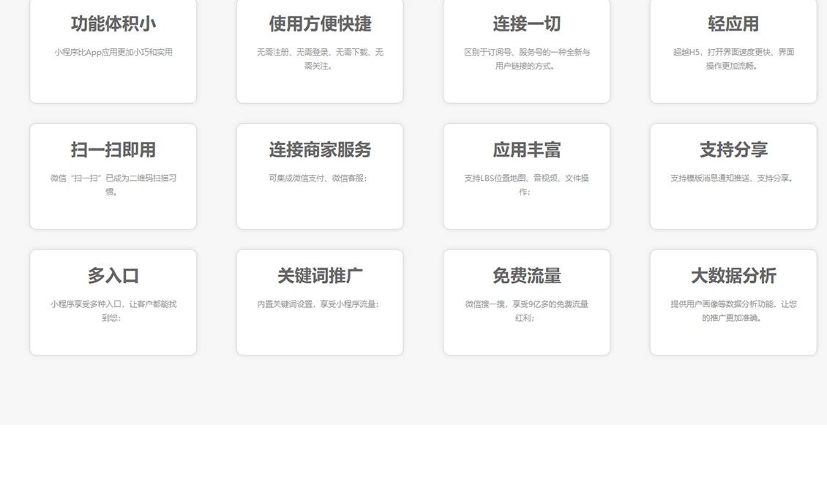Click the 连接商家服务 card heading
This screenshot has width=827, height=504.
(x=320, y=150)
